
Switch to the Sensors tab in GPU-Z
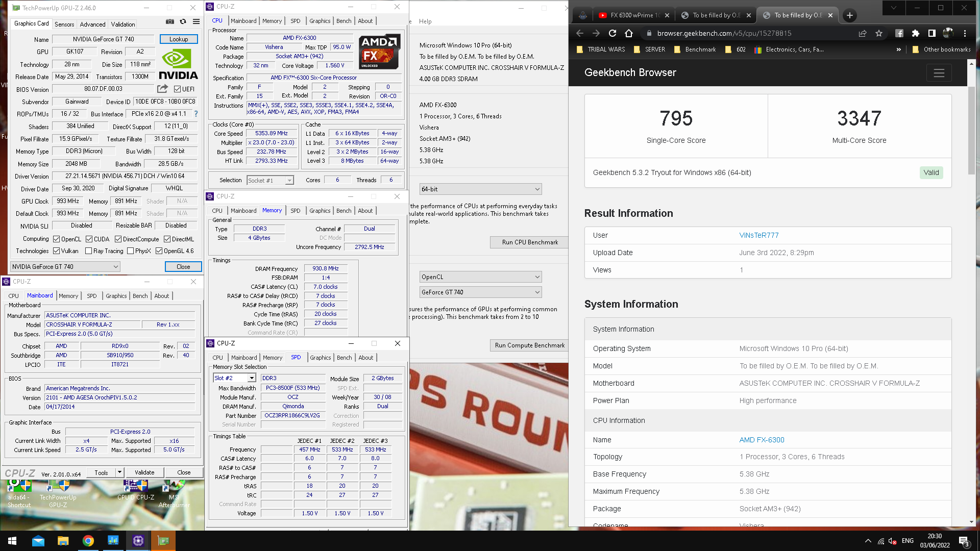tap(64, 24)
